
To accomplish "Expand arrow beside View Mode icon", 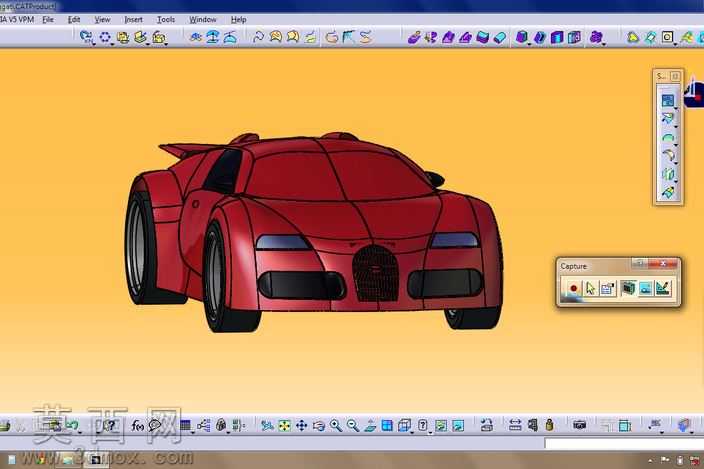I will (x=430, y=433).
